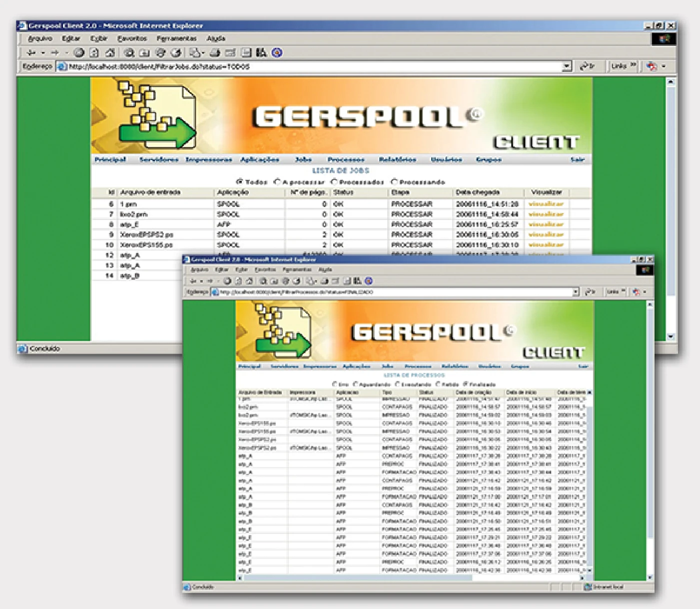Select the Finalizado radio button
Screen dimensions: 700x609
pos(465,384)
